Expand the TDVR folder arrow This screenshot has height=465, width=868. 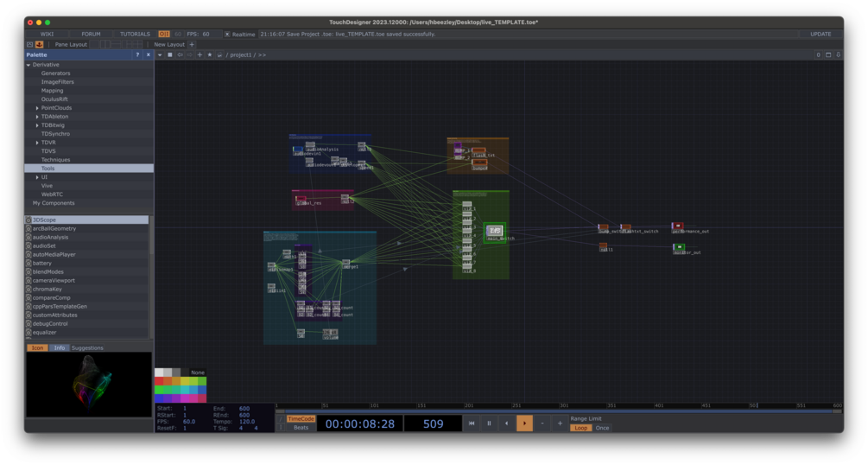37,143
